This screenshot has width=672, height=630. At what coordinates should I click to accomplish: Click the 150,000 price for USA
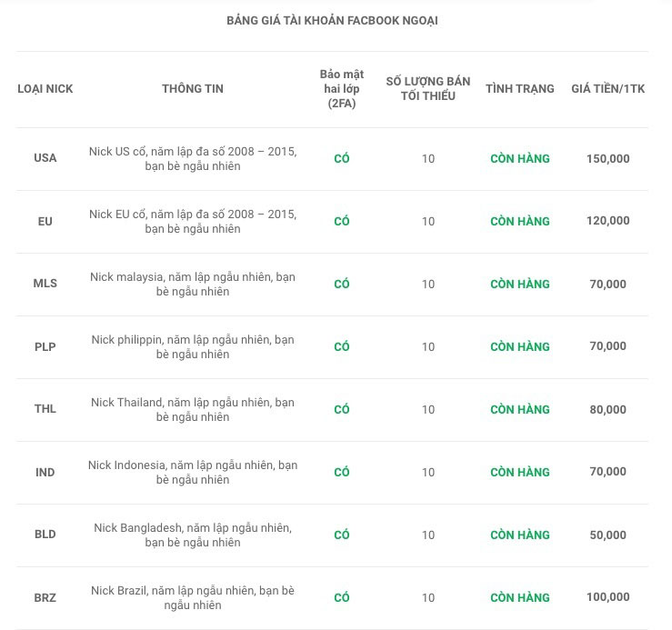click(607, 158)
